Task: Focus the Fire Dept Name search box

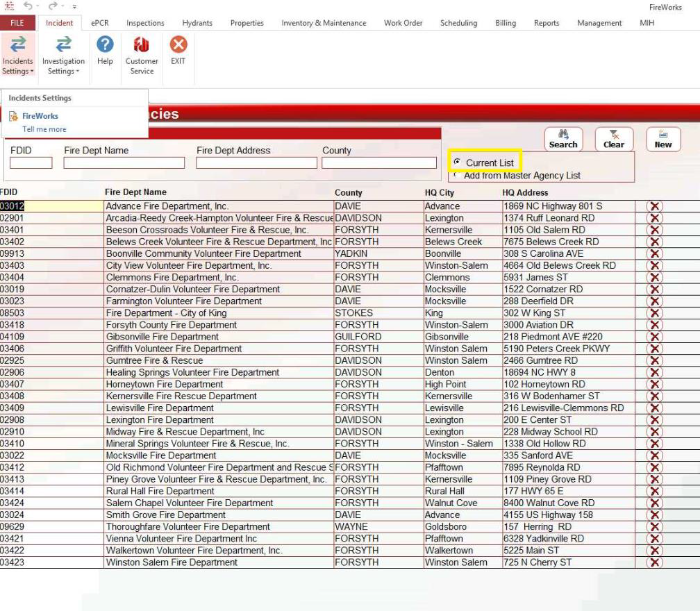Action: coord(124,163)
